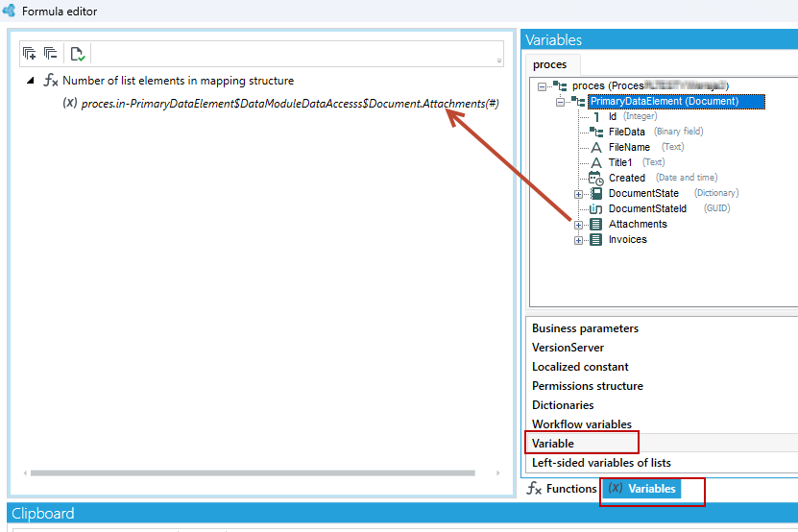Image resolution: width=798 pixels, height=532 pixels.
Task: Click the collapse all nodes toolbar icon
Action: tap(50, 54)
